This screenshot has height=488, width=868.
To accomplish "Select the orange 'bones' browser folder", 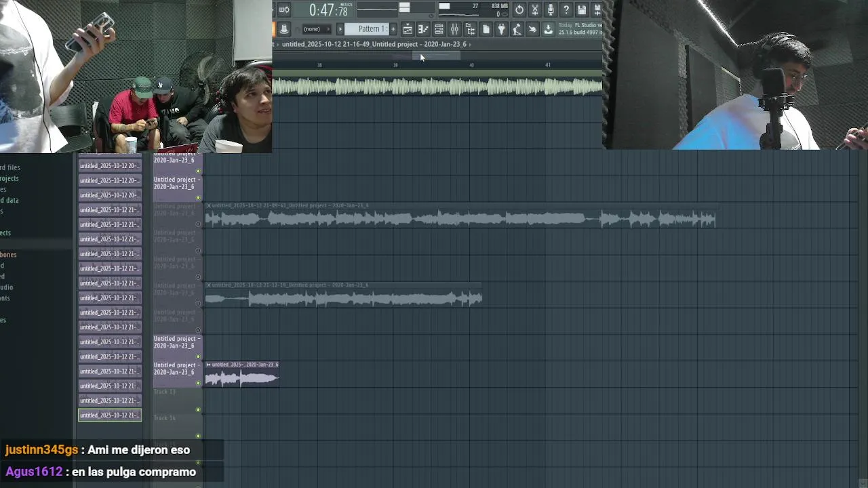I will 8,254.
